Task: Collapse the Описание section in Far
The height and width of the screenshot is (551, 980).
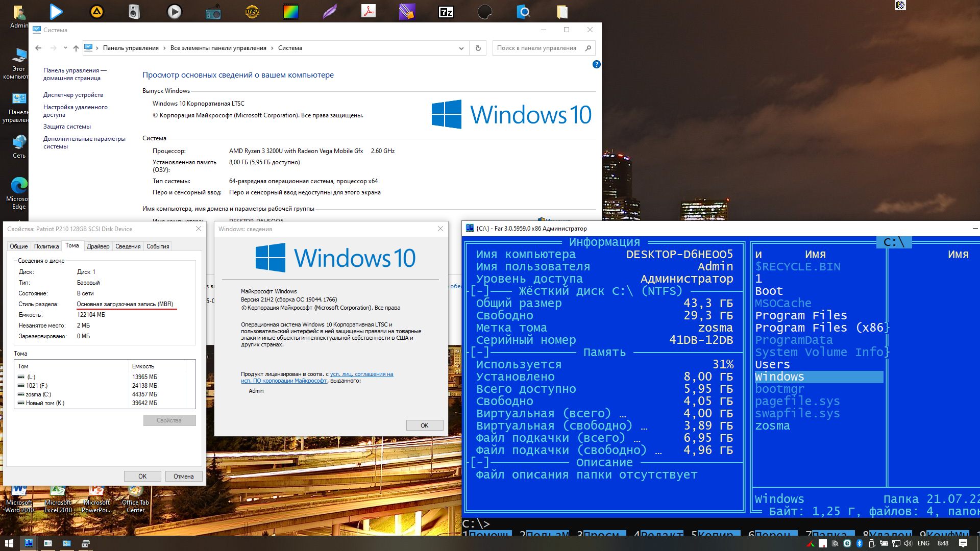Action: [479, 462]
